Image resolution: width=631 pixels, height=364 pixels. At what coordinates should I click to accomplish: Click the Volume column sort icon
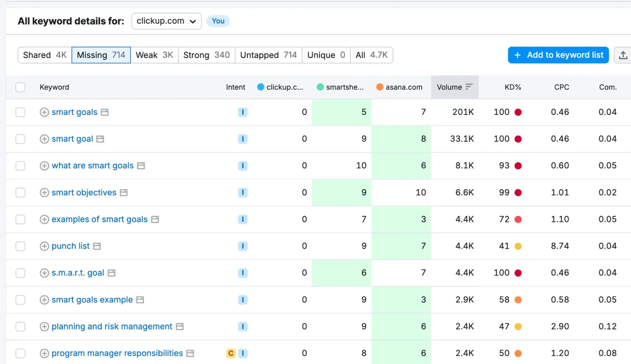point(469,87)
